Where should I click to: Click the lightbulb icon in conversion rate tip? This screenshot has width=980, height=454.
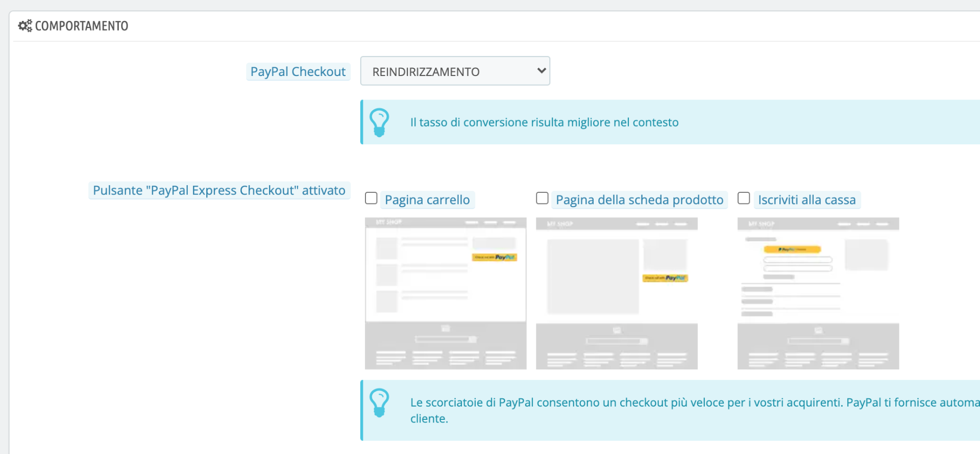379,122
